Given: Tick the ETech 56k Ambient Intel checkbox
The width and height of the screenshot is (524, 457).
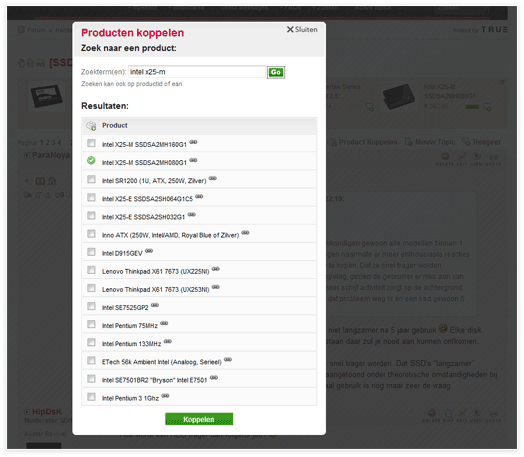Looking at the screenshot, I should (x=91, y=360).
